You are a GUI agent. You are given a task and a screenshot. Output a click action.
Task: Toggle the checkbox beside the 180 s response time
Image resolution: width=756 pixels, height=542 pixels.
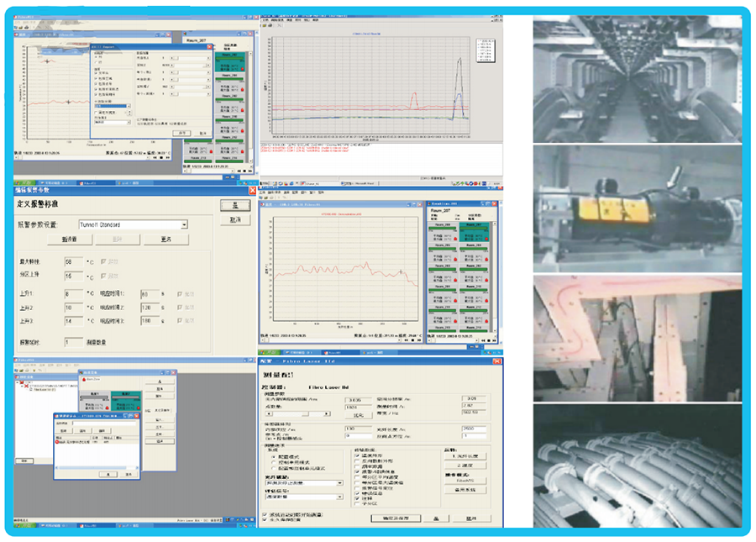click(x=180, y=321)
